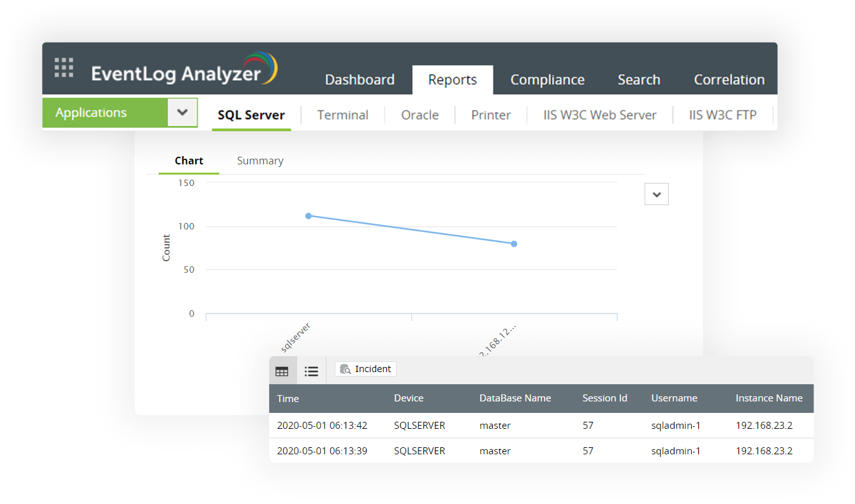Open the IIS W3C Web Server tab
855x504 pixels.
[600, 115]
